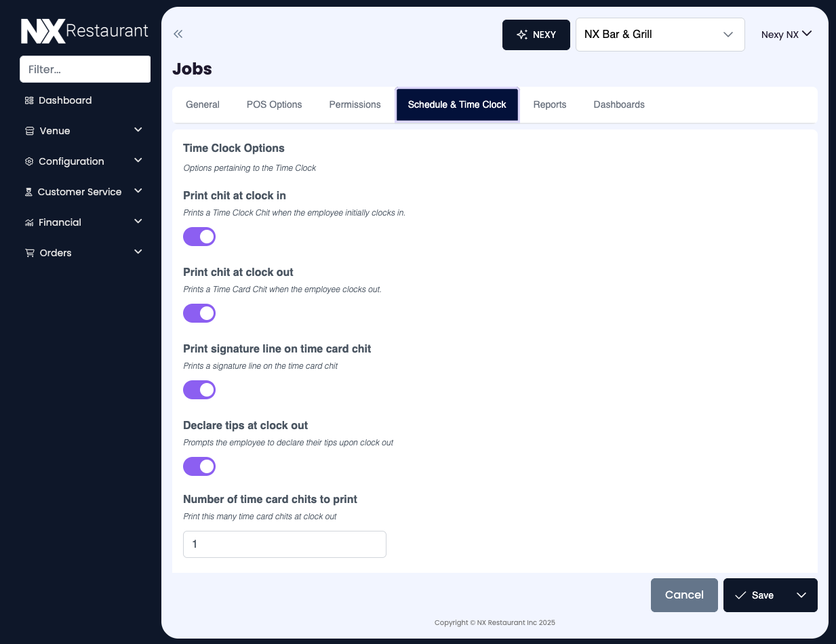Toggle Declare tips at clock out
This screenshot has width=836, height=644.
(x=199, y=466)
